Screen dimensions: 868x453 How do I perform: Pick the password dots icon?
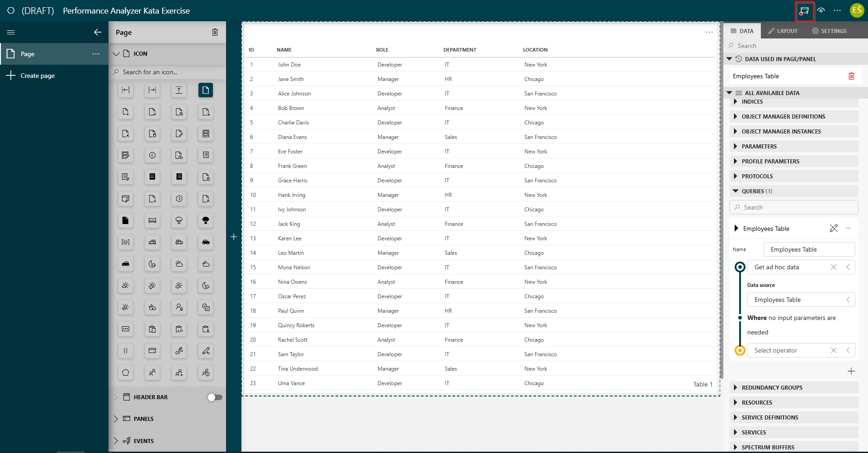(126, 329)
